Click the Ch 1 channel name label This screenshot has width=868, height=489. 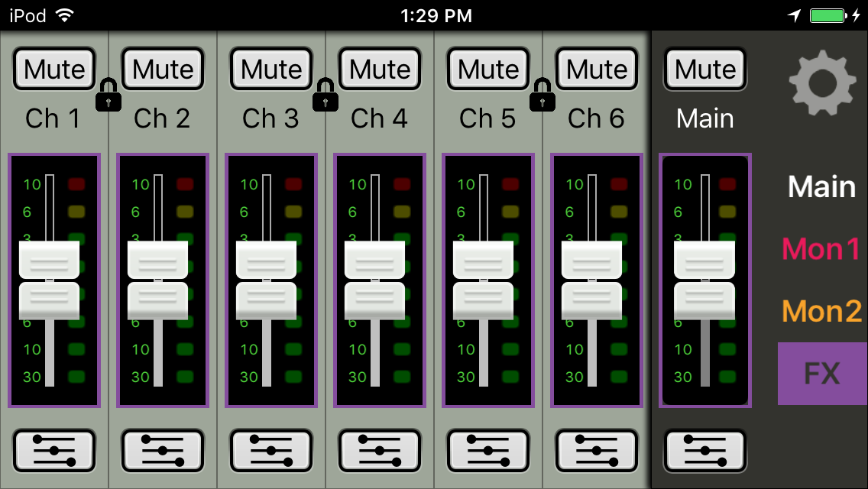[53, 118]
